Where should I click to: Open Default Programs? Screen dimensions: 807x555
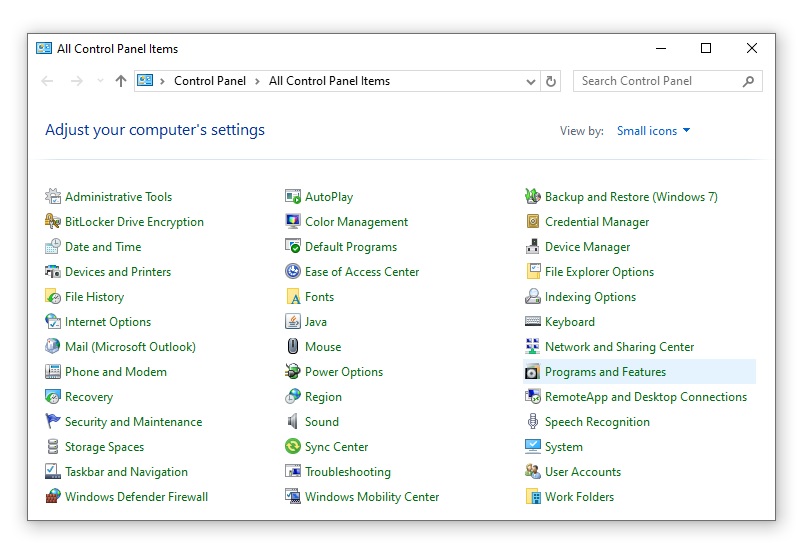point(351,247)
